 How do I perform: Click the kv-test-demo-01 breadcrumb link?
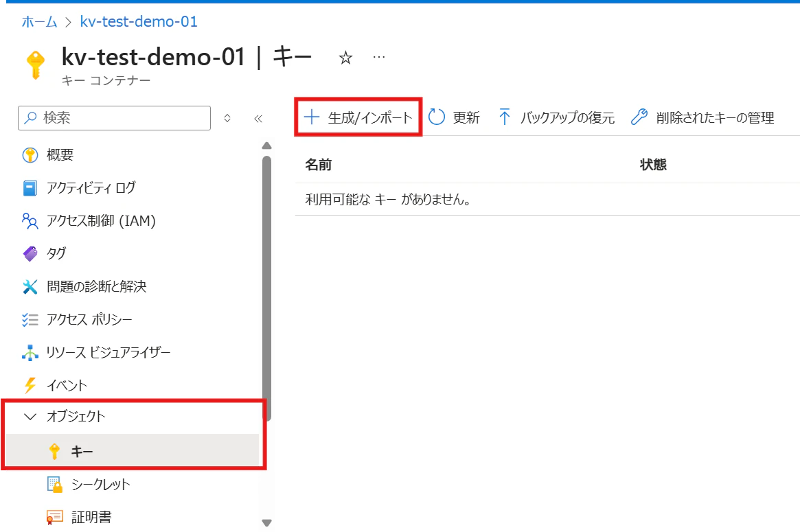[x=139, y=21]
